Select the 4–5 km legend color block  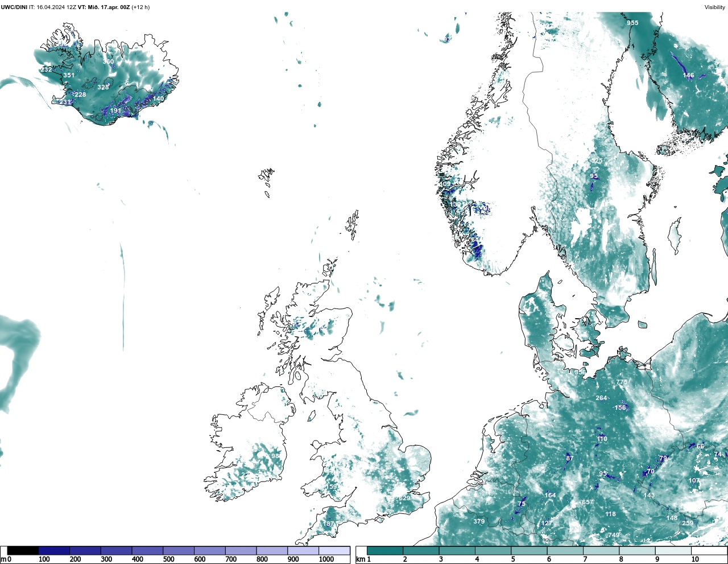point(493,550)
